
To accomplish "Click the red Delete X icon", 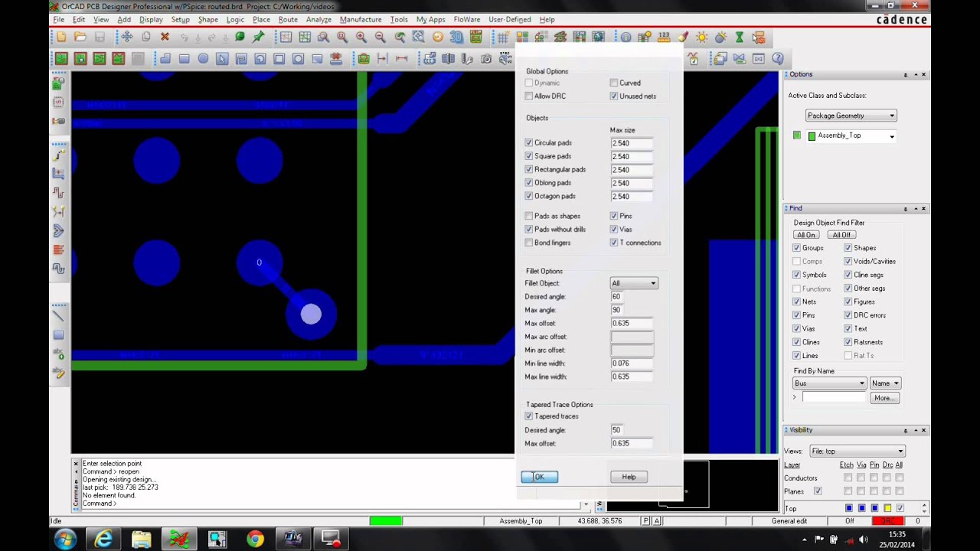I will tap(165, 37).
